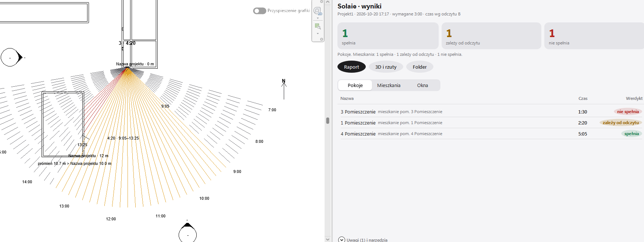Select the bottom elevation marker circle
644x242 pixels.
pyautogui.click(x=187, y=235)
